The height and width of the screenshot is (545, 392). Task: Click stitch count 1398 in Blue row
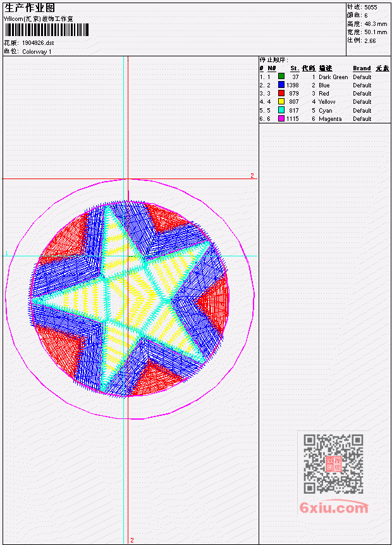tap(292, 85)
